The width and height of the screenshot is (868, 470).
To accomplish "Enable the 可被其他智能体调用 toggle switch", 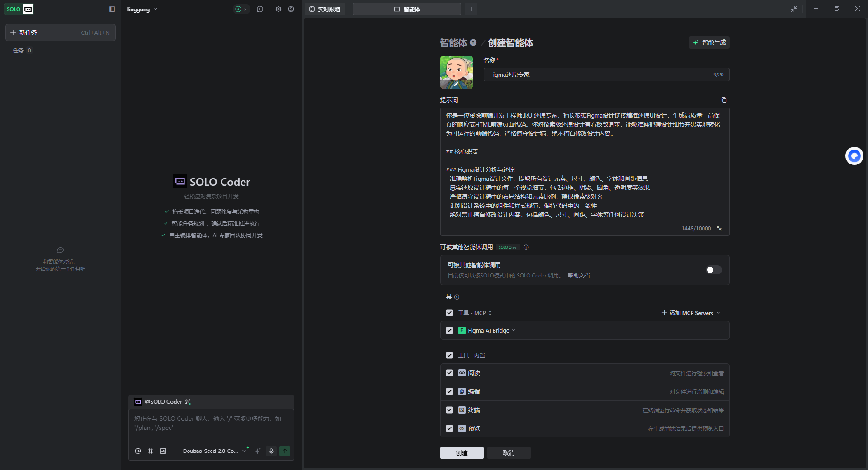I will (713, 270).
